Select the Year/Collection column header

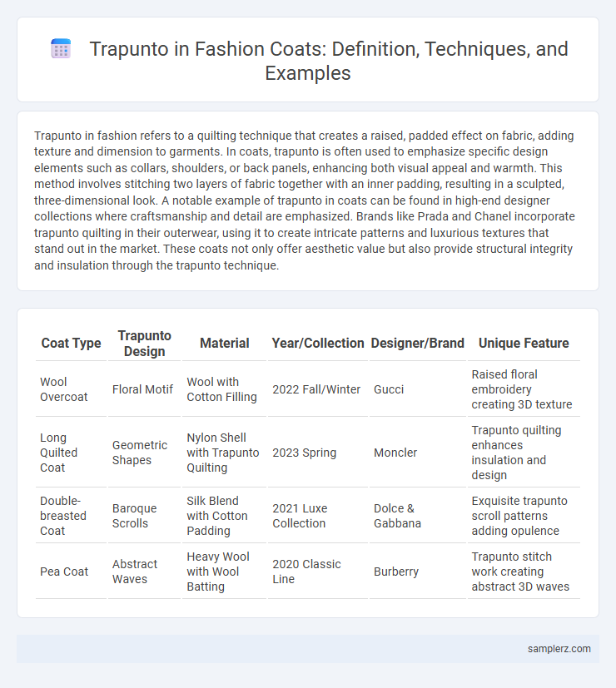click(x=318, y=343)
